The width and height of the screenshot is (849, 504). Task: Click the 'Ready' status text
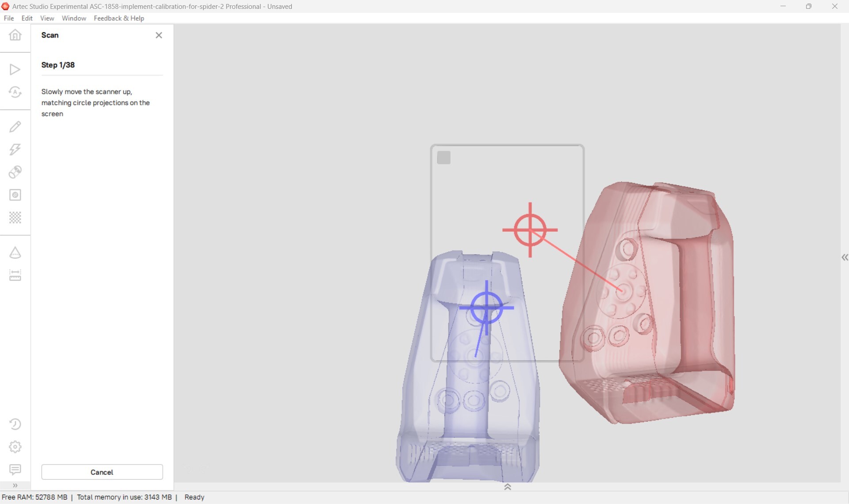pyautogui.click(x=195, y=497)
